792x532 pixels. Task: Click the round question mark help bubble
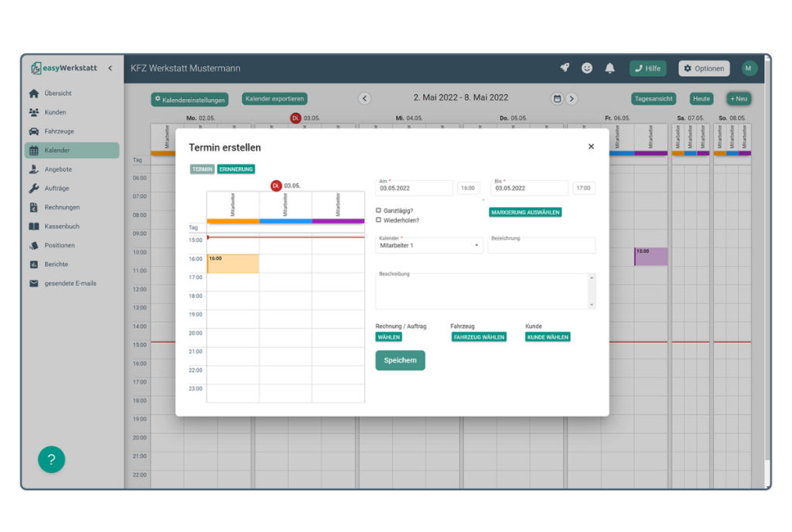pyautogui.click(x=51, y=459)
